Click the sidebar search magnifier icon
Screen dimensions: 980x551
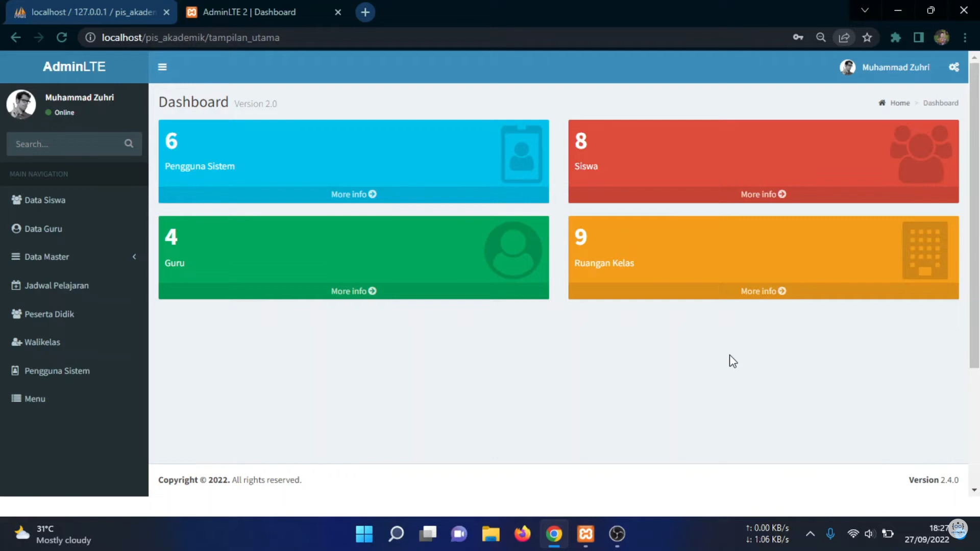coord(129,144)
